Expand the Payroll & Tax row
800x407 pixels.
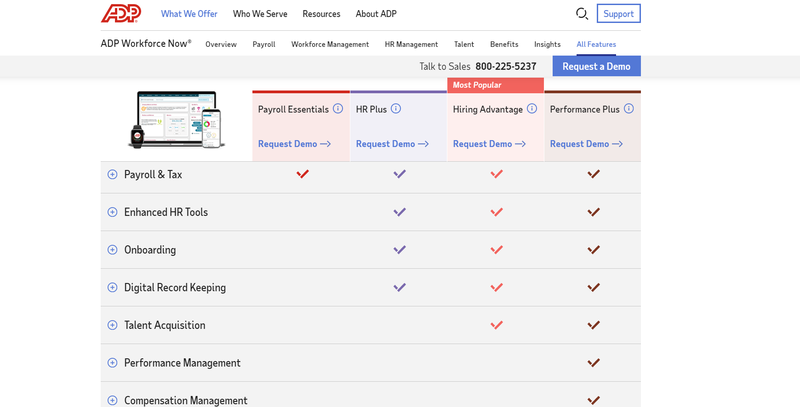(112, 174)
